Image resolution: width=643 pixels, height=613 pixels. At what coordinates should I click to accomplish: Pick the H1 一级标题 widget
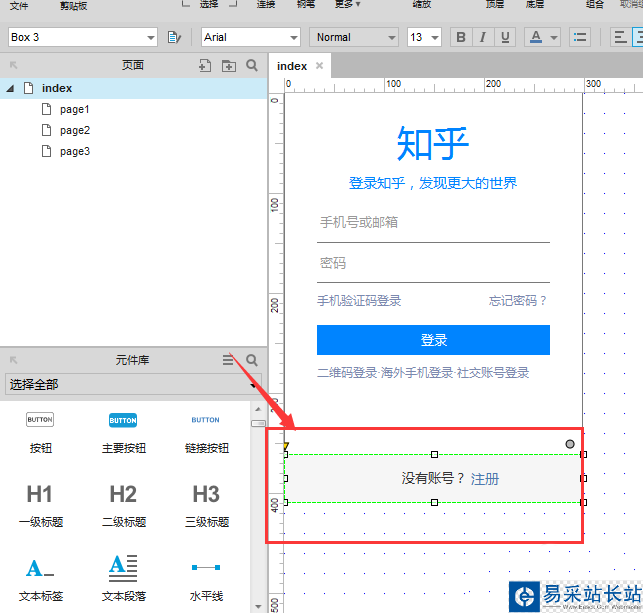pos(40,506)
